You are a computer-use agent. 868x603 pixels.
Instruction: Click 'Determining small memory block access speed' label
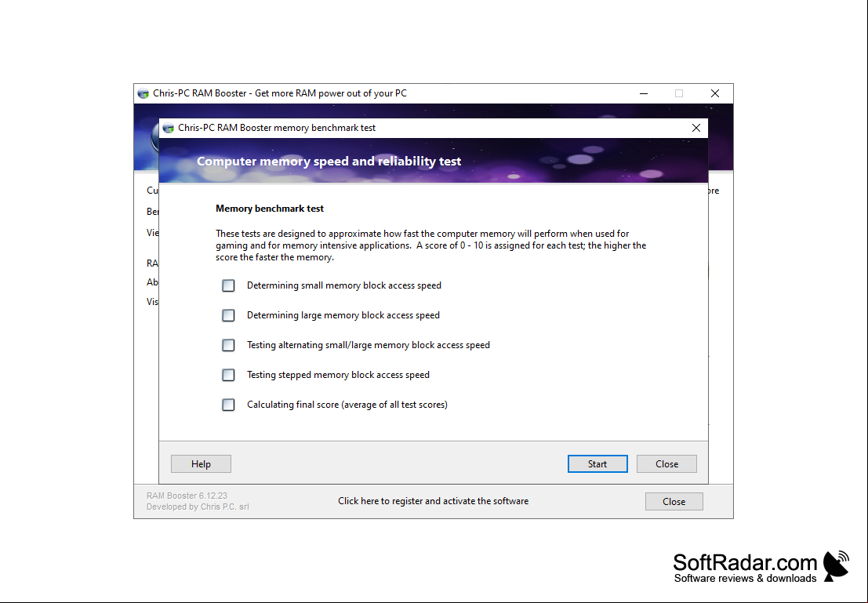[343, 285]
